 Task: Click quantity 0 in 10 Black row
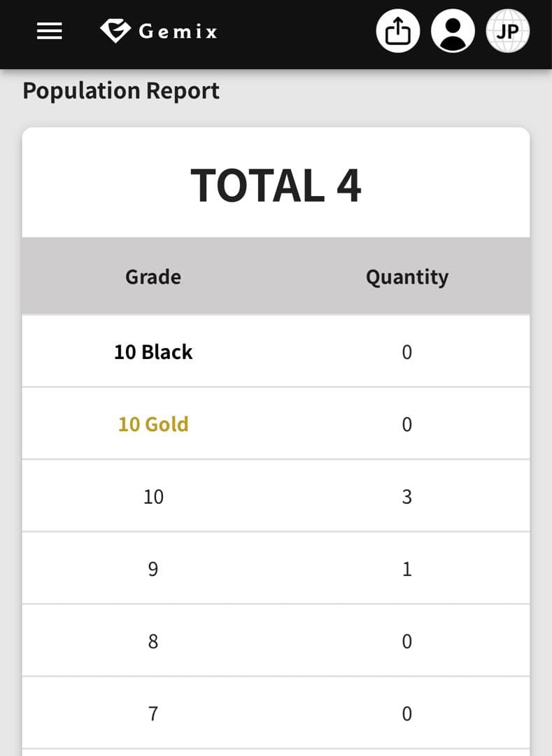pyautogui.click(x=406, y=352)
